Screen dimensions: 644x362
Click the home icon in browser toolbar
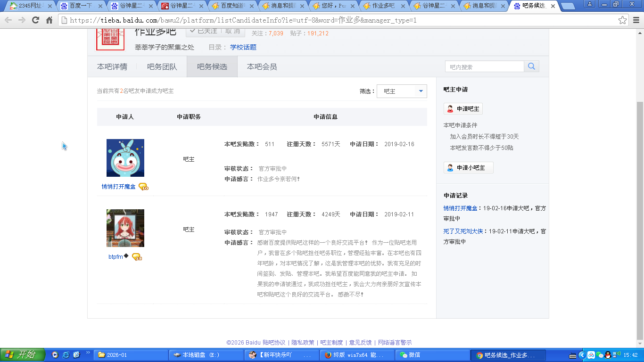49,20
